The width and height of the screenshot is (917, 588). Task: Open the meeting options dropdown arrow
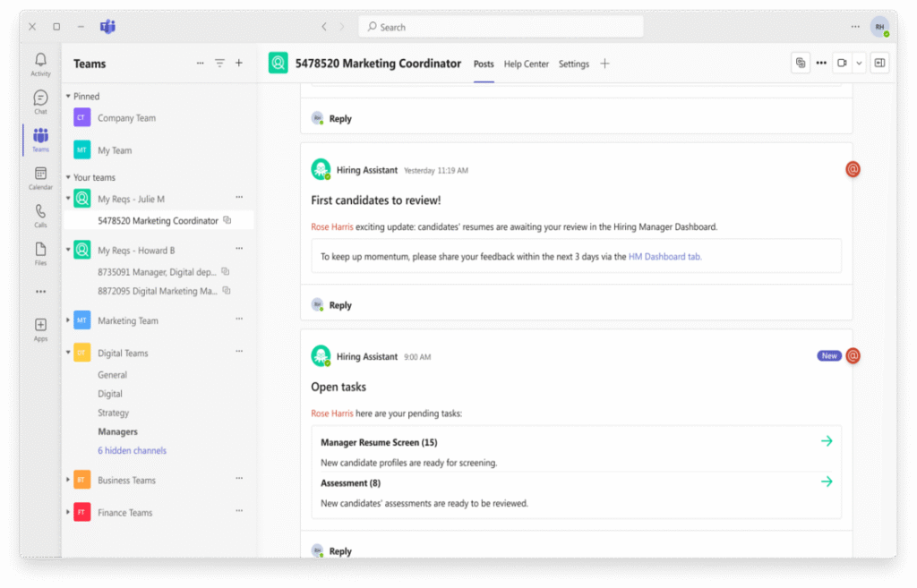[x=859, y=63]
